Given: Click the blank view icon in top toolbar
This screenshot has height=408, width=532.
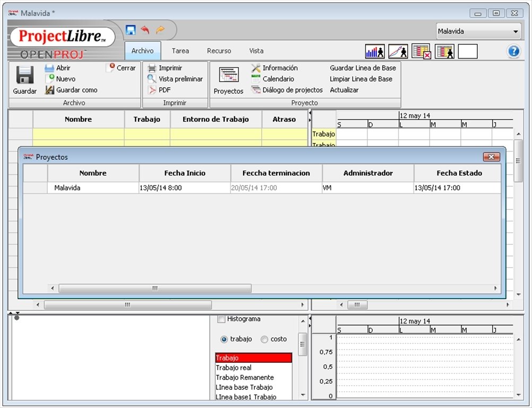Looking at the screenshot, I should 468,51.
